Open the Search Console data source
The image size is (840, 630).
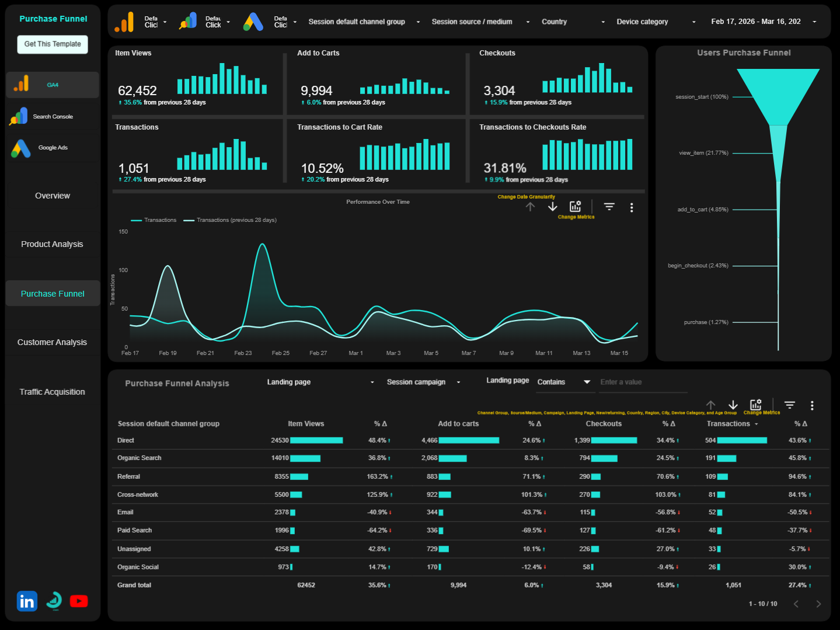[52, 116]
